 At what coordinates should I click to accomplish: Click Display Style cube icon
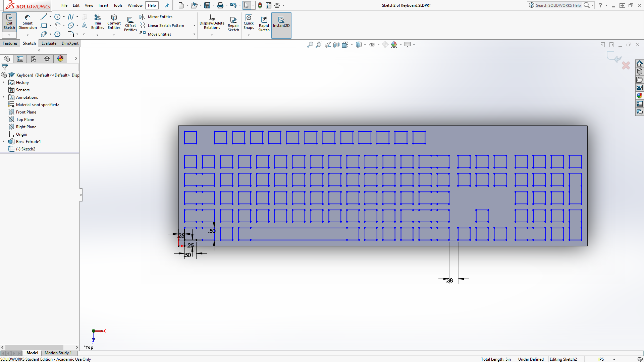point(359,45)
